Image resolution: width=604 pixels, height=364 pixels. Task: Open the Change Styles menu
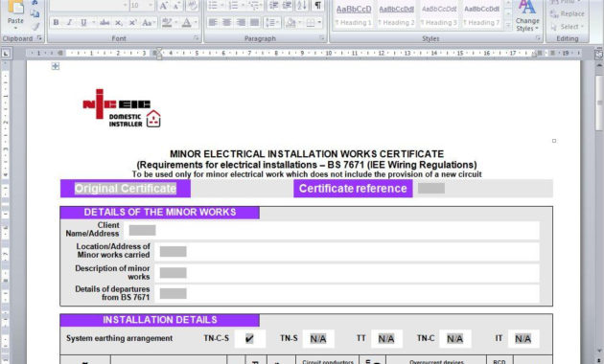[x=527, y=16]
